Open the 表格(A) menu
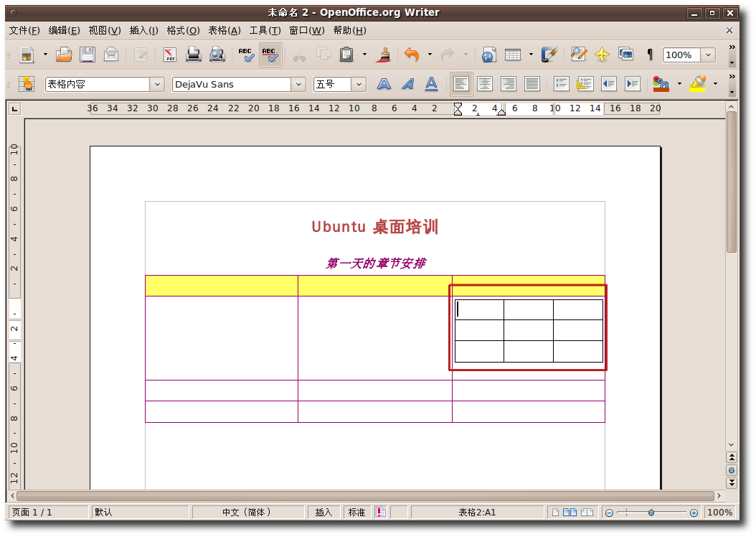This screenshot has width=756, height=537. [x=225, y=30]
